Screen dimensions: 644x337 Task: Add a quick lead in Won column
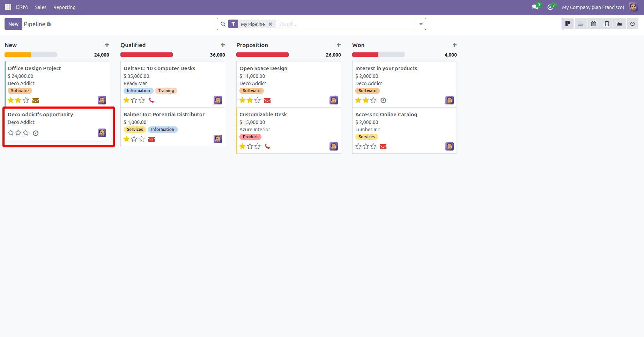(x=454, y=45)
